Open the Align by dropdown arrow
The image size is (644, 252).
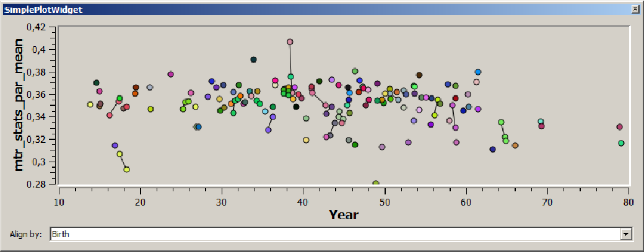point(625,234)
